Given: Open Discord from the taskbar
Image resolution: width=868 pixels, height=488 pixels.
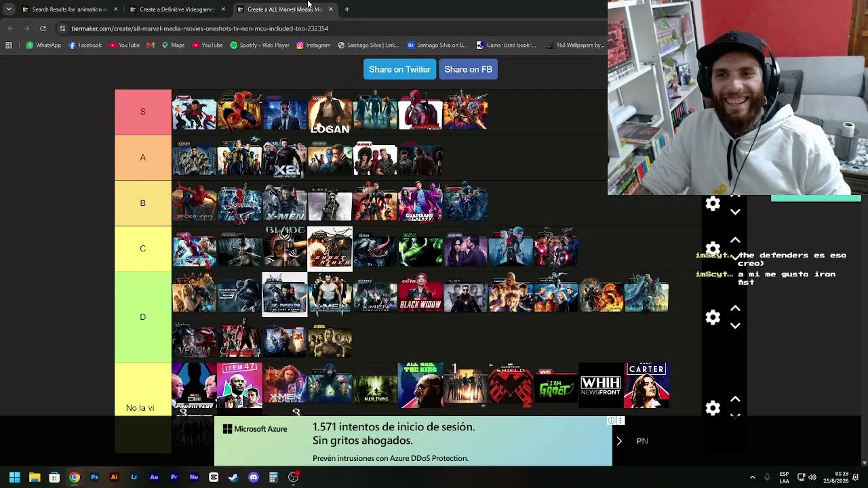Looking at the screenshot, I should [254, 477].
